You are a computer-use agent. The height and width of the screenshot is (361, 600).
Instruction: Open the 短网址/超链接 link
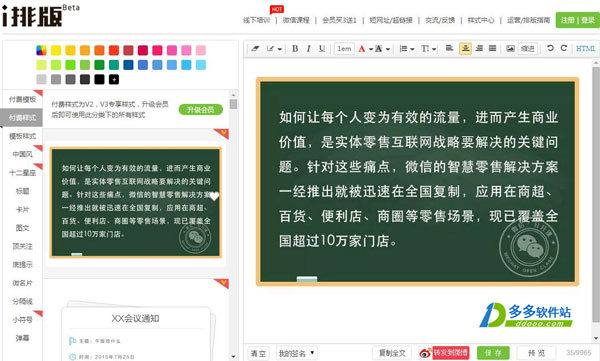point(391,20)
